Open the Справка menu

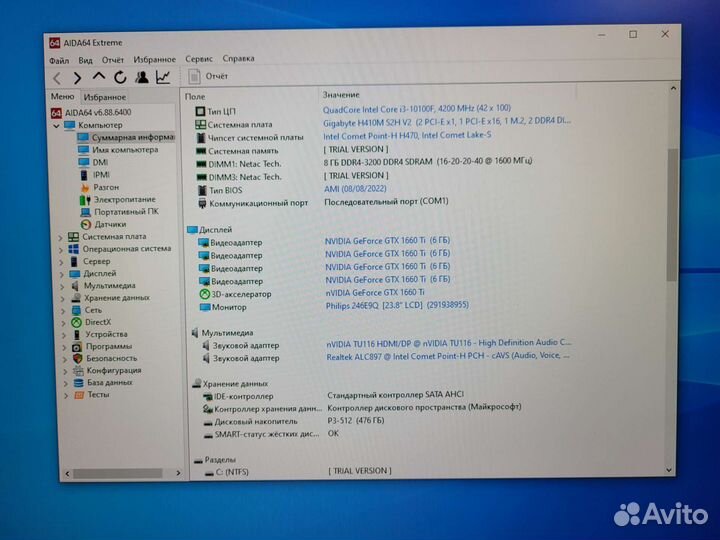tap(238, 58)
